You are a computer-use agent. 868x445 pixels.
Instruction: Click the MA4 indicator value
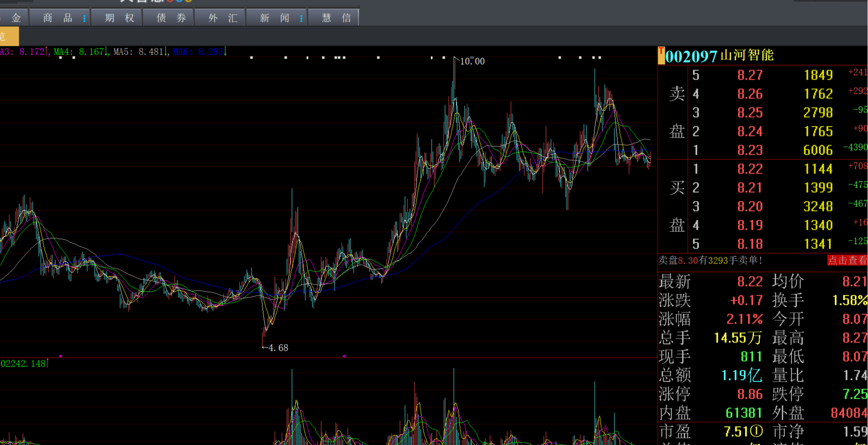(x=91, y=52)
